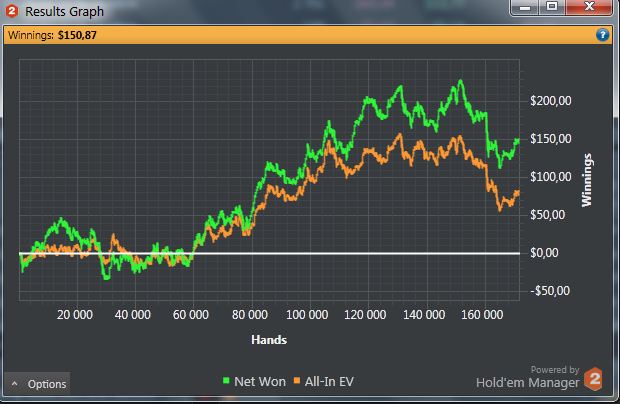
Task: Click the $200,00 axis label
Action: pyautogui.click(x=551, y=101)
